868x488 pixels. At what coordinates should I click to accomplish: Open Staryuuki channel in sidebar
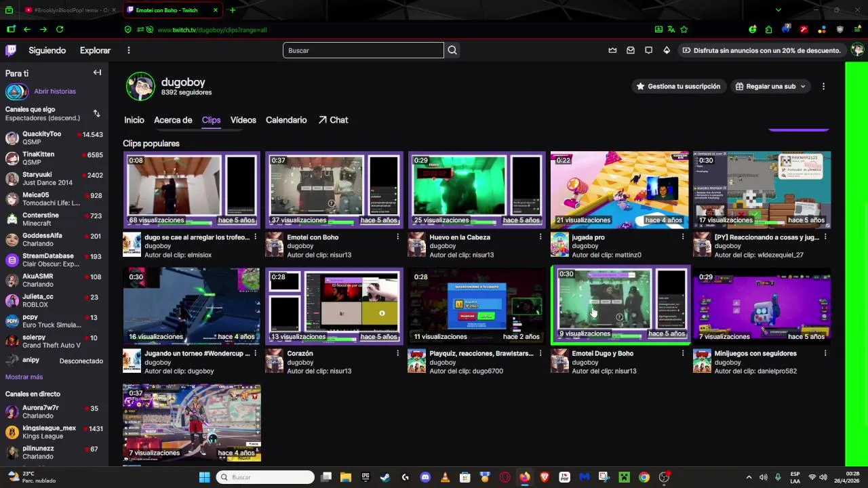click(x=54, y=178)
